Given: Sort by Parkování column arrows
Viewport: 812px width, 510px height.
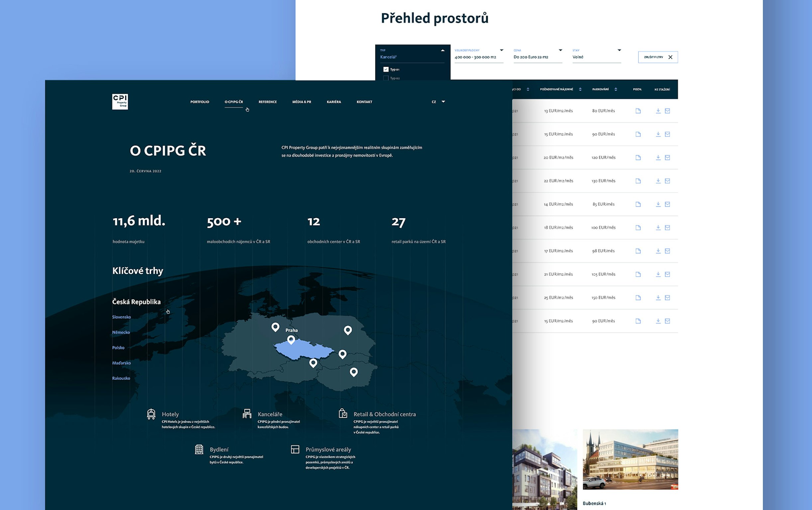Looking at the screenshot, I should coord(616,89).
